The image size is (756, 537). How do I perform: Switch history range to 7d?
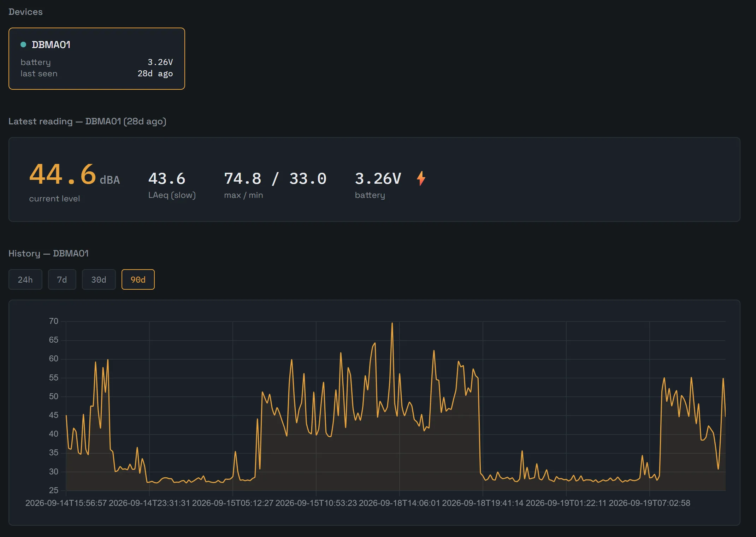coord(62,279)
